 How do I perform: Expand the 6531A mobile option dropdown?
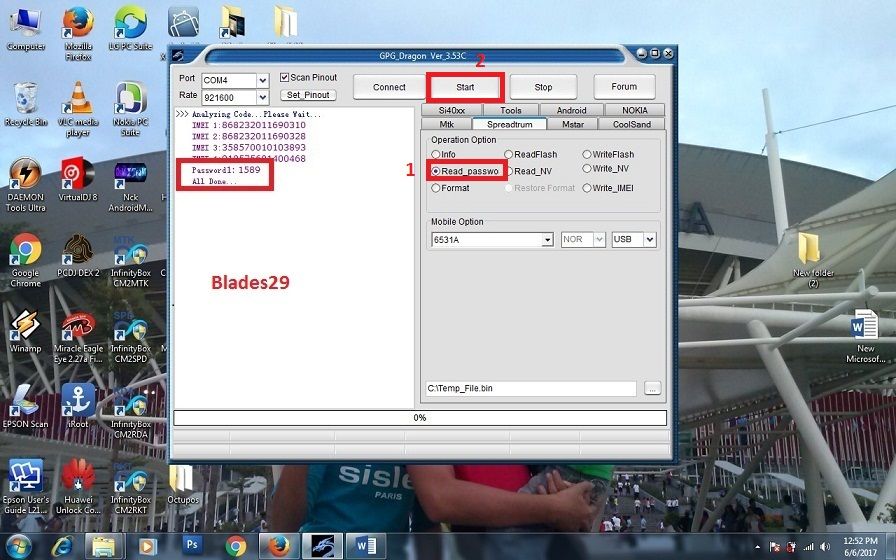(x=547, y=240)
